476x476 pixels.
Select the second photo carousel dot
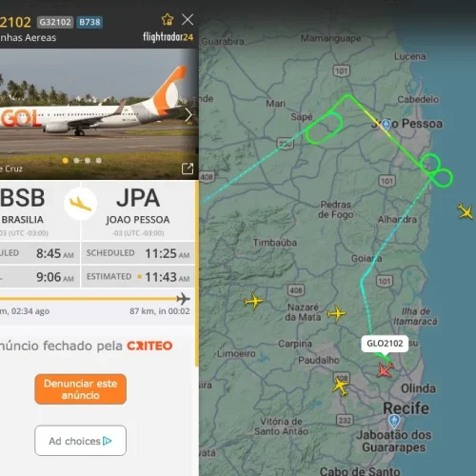click(76, 161)
